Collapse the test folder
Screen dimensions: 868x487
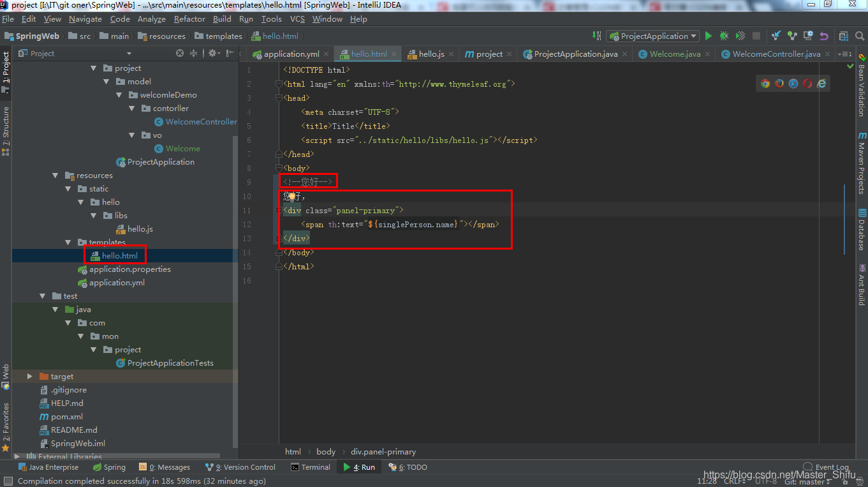point(43,296)
